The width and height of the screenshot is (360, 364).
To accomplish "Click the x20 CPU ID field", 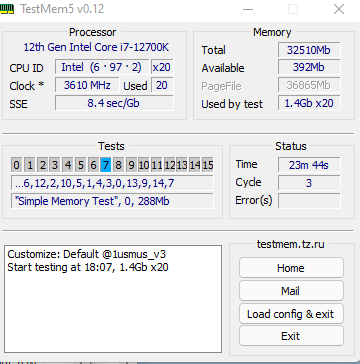I will click(162, 67).
